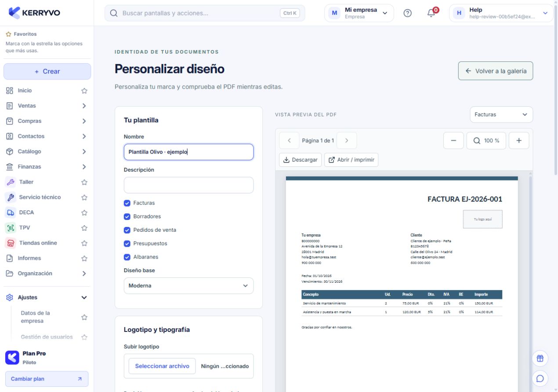558x392 pixels.
Task: Click the Crear button
Action: click(47, 72)
